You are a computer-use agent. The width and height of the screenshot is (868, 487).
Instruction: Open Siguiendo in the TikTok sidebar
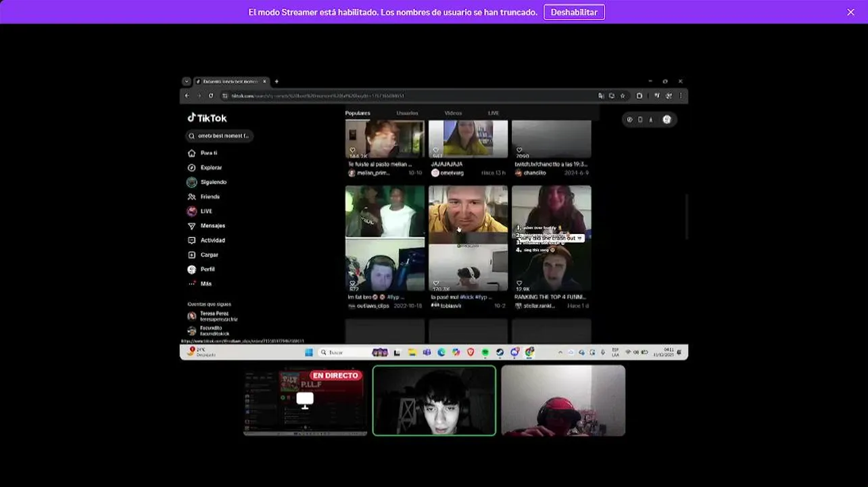pos(207,182)
